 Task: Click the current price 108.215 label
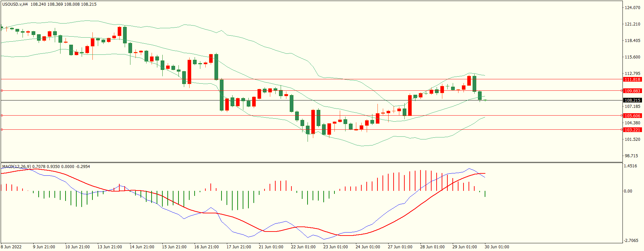point(632,100)
